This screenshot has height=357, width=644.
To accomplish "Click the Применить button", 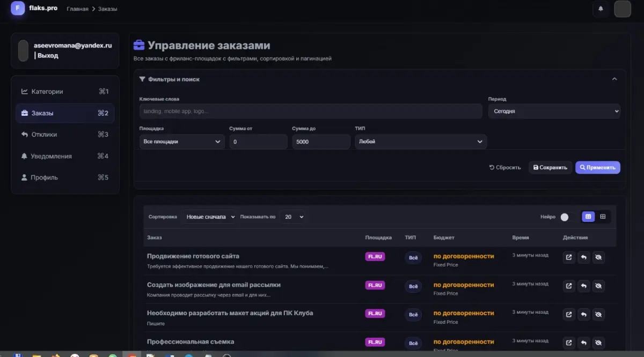I will pos(598,167).
